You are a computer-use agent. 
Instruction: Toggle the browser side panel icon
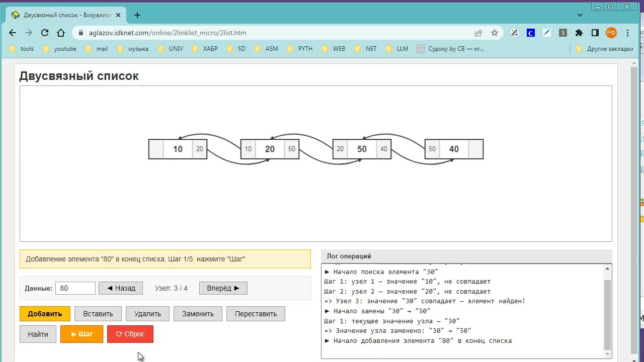595,33
